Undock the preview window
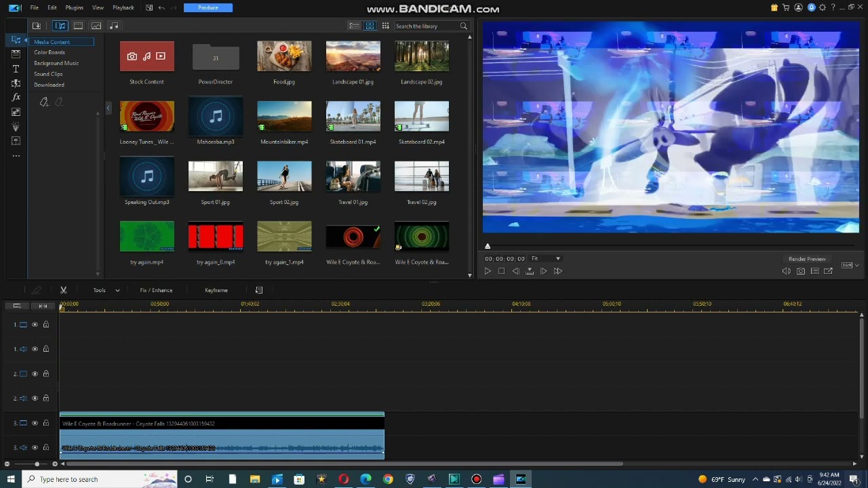 829,271
